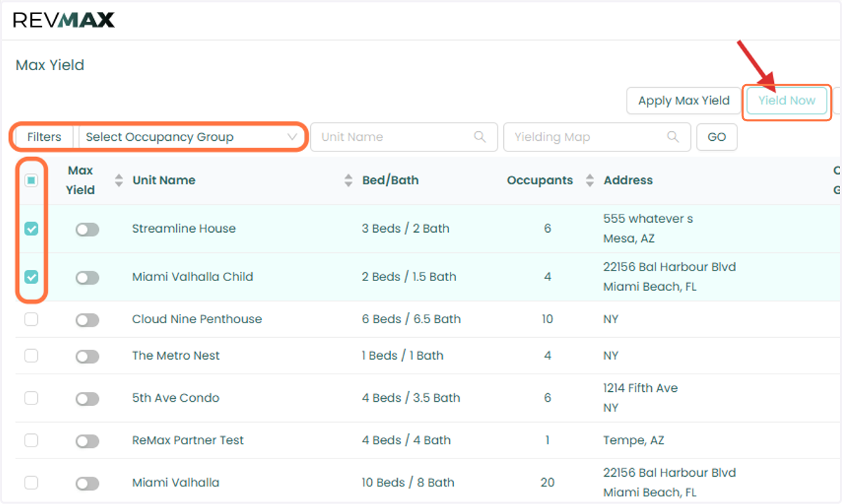The image size is (842, 504).
Task: Click the Miami Valhalla Child unit name
Action: click(192, 277)
